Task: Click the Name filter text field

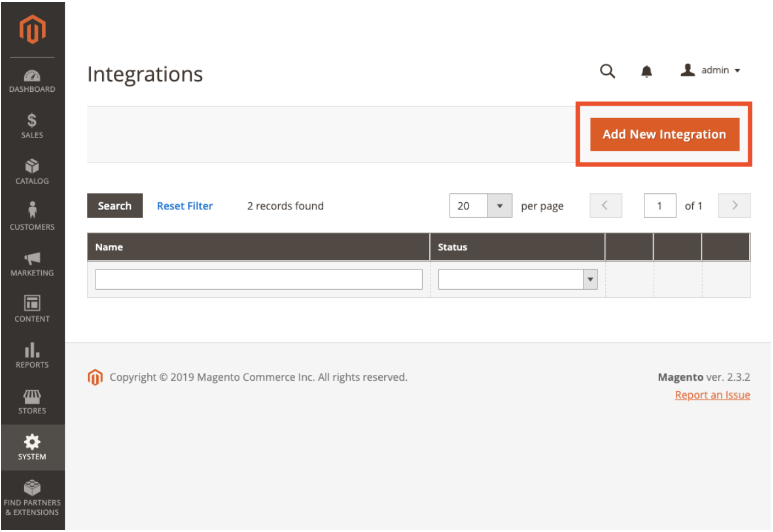Action: click(258, 279)
